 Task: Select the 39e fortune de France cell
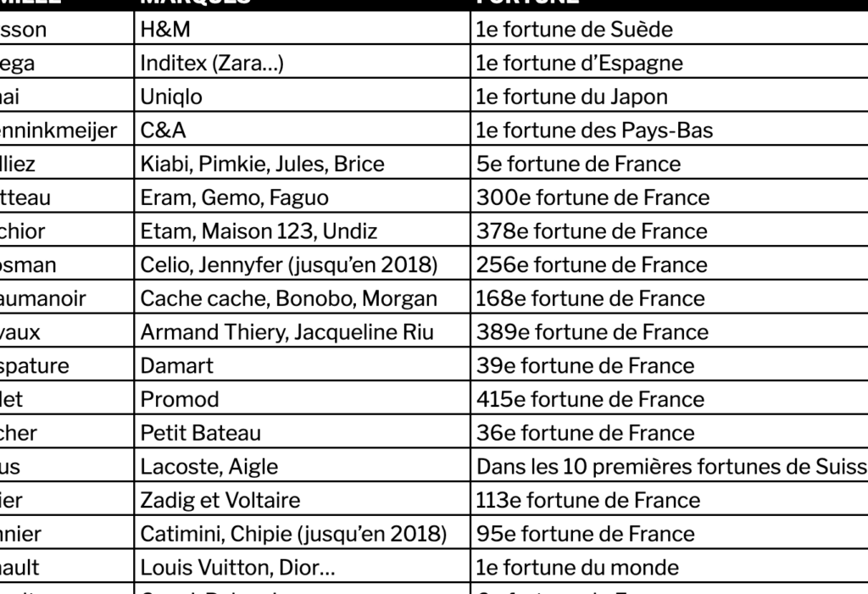670,365
